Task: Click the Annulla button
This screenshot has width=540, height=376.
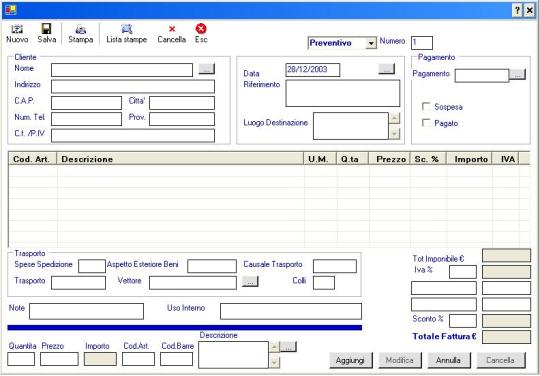Action: click(x=448, y=360)
